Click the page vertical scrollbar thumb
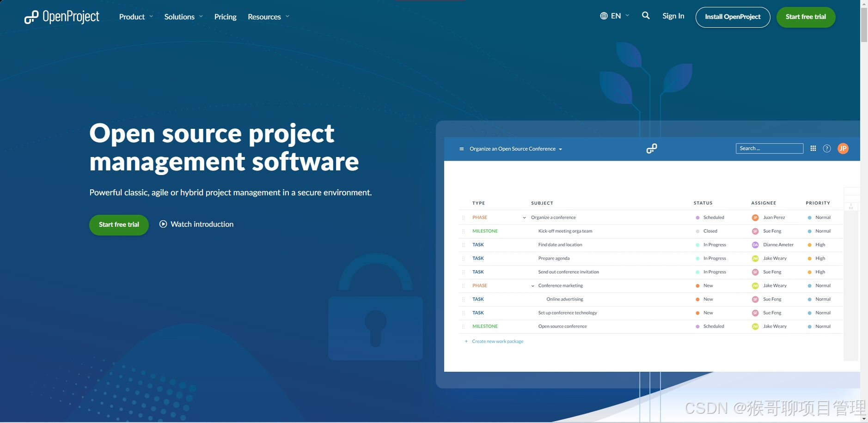 tap(864, 25)
